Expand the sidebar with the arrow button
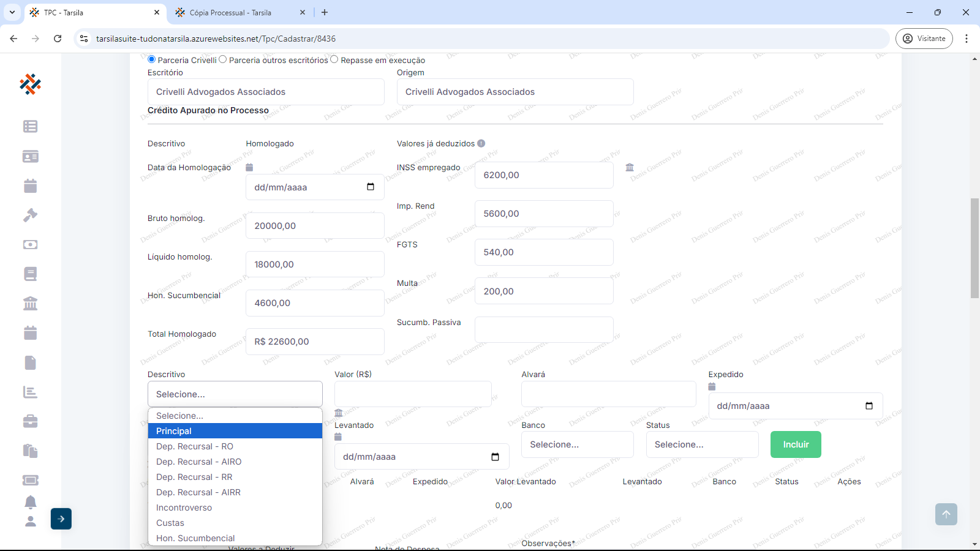980x551 pixels. 61,519
